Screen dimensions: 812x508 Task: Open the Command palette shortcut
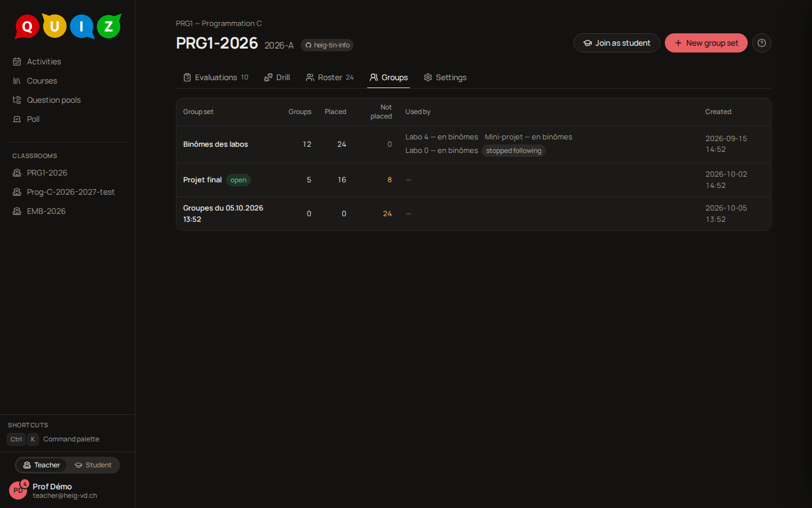(x=54, y=439)
